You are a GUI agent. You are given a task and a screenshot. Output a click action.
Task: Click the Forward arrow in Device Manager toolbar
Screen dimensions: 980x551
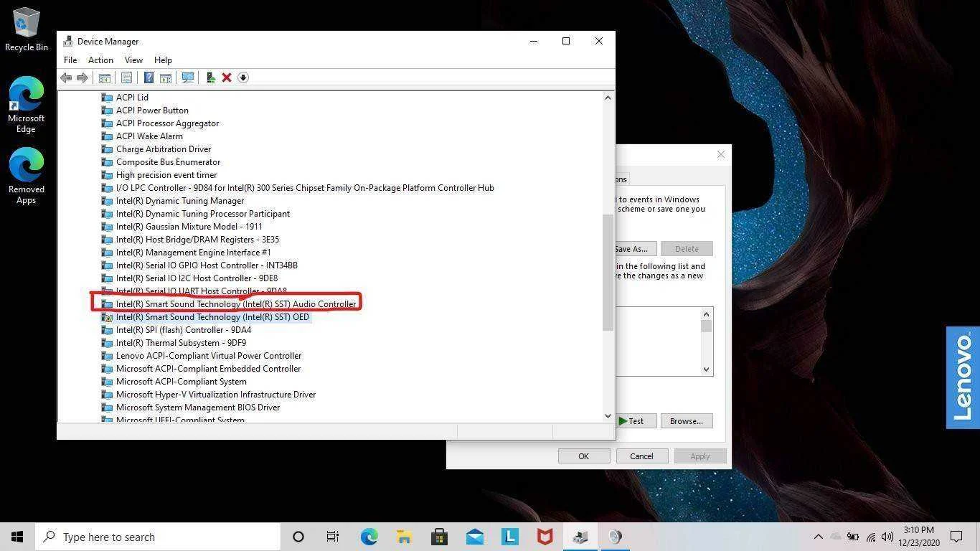83,77
